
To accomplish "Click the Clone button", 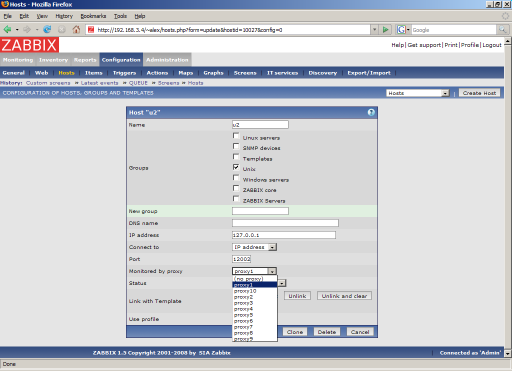I will 295,332.
